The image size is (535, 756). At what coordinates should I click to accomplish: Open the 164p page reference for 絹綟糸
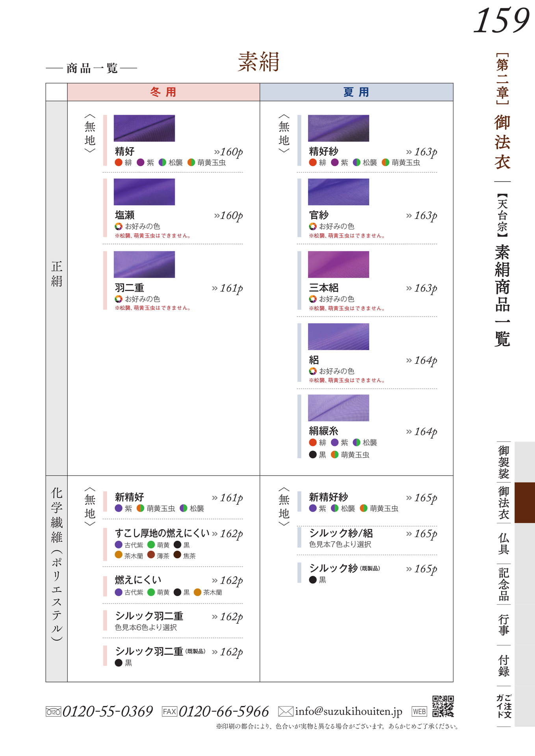click(422, 432)
